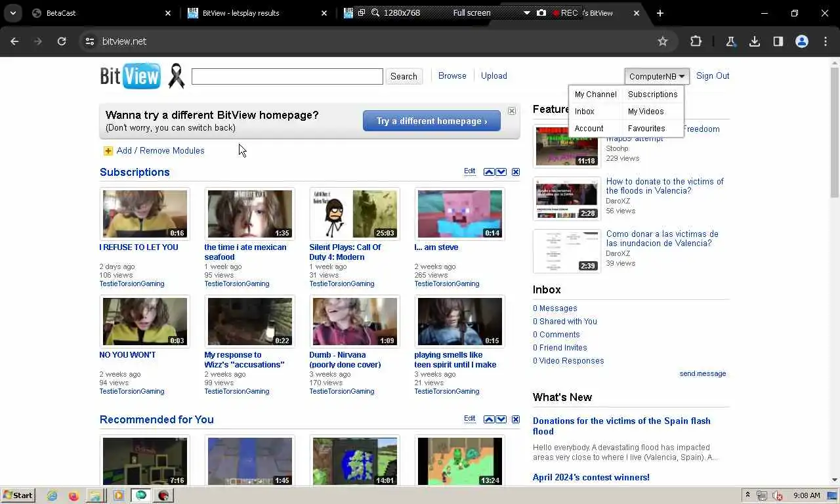Screen dimensions: 840x504
Task: Open the Firefox taskbar icon
Action: pyautogui.click(x=73, y=495)
